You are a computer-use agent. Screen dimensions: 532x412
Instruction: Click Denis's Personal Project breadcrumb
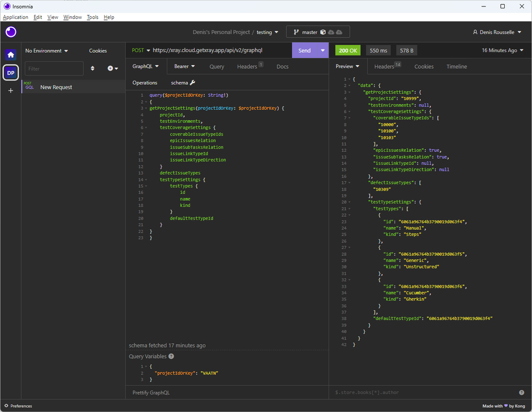pyautogui.click(x=221, y=32)
